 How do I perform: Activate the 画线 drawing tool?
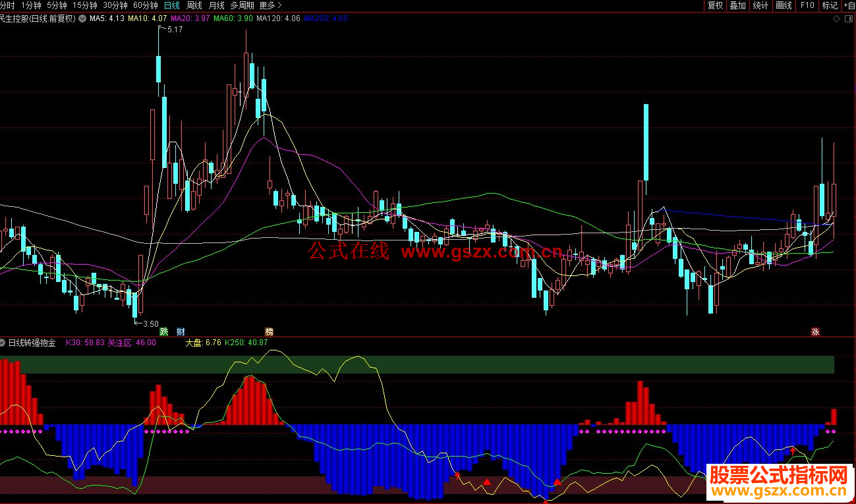click(x=784, y=5)
